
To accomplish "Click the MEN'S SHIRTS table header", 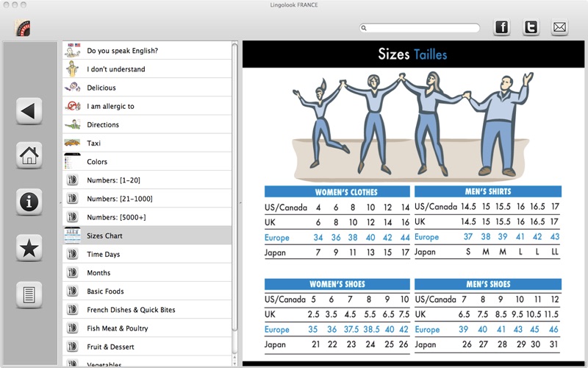I will pyautogui.click(x=488, y=191).
